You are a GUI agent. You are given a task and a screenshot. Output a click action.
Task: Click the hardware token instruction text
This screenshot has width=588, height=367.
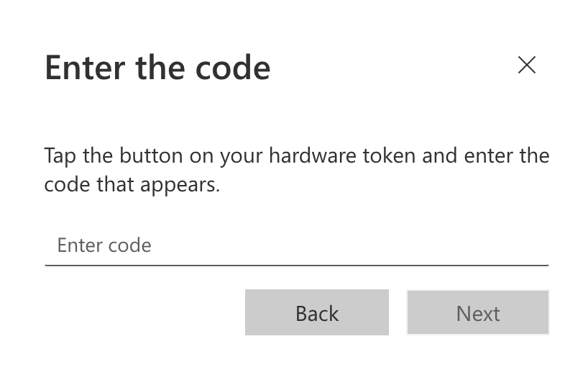[x=297, y=170]
